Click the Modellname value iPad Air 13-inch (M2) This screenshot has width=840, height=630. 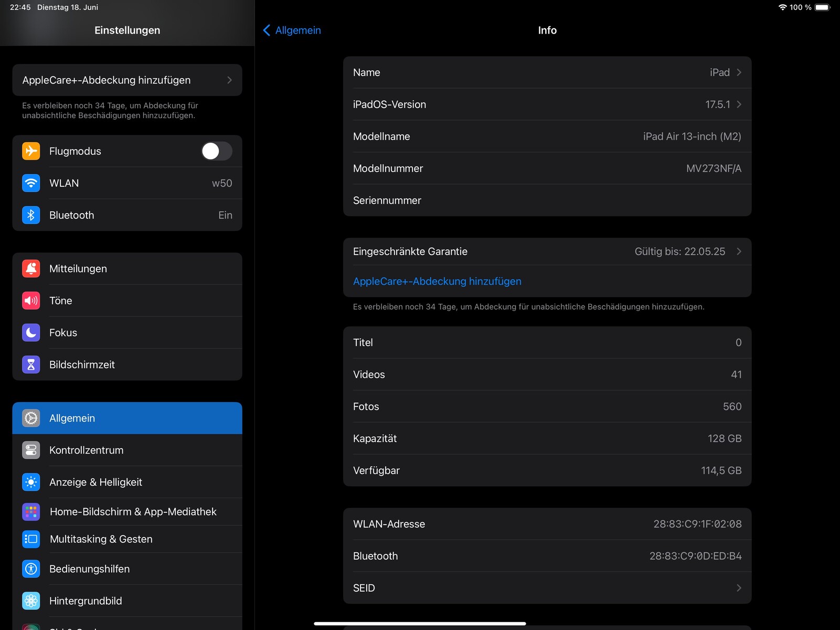click(692, 136)
